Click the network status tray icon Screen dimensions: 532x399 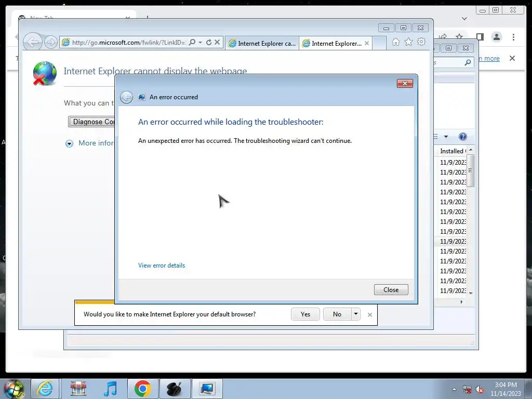(467, 390)
